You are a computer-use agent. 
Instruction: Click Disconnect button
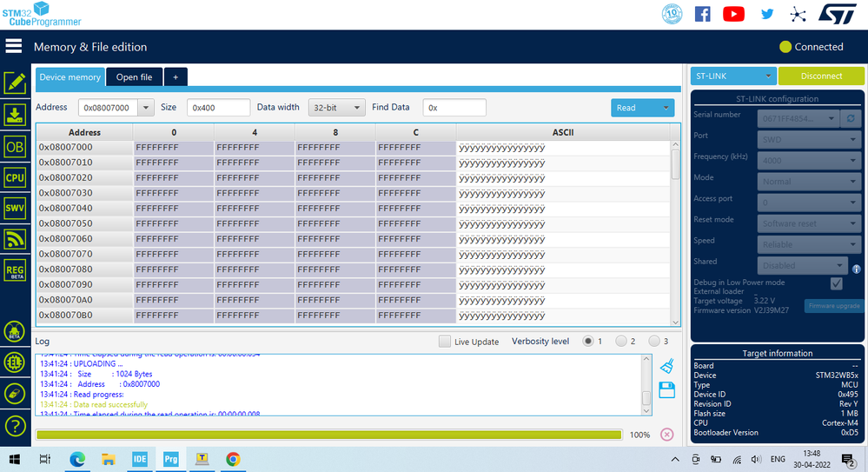821,76
